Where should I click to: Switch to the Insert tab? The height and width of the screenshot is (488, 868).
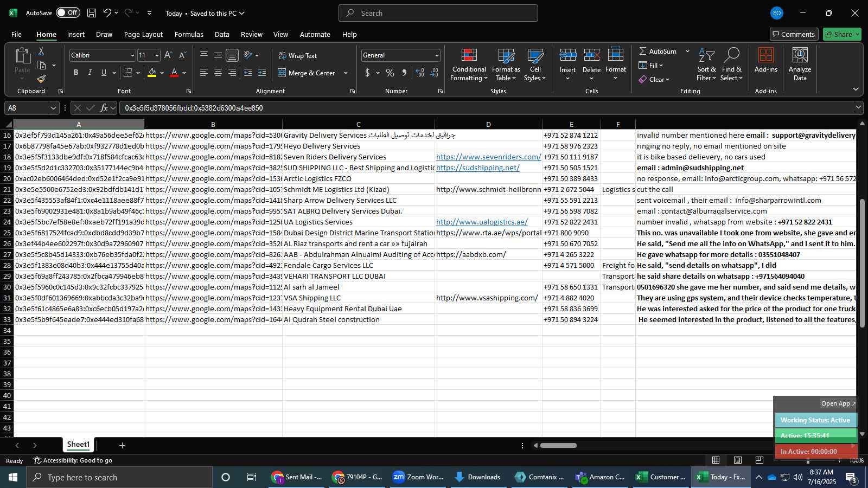pyautogui.click(x=76, y=34)
